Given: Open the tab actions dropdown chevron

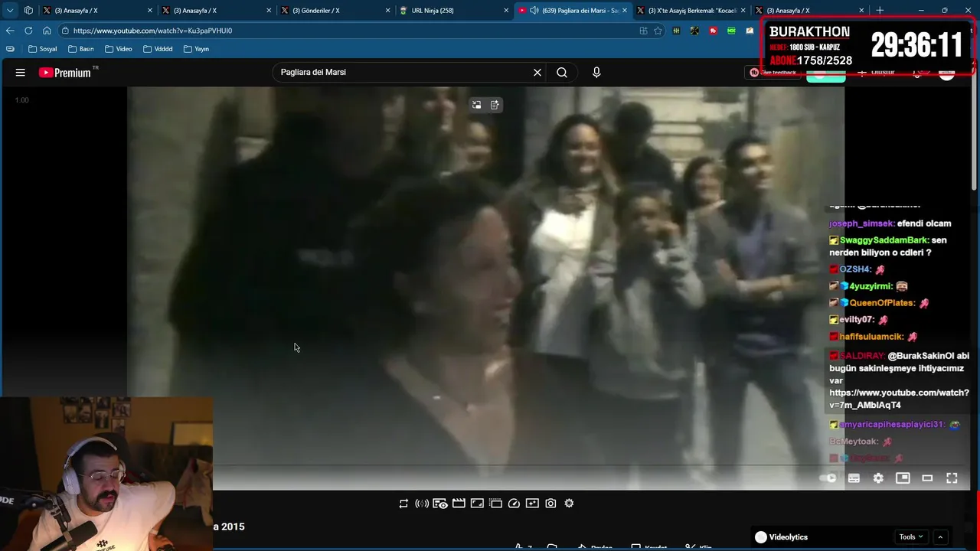Looking at the screenshot, I should [10, 11].
